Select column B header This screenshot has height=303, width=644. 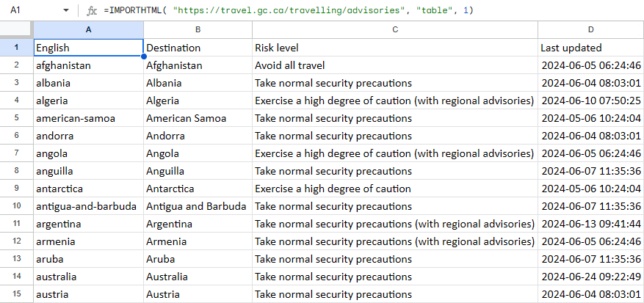(198, 29)
